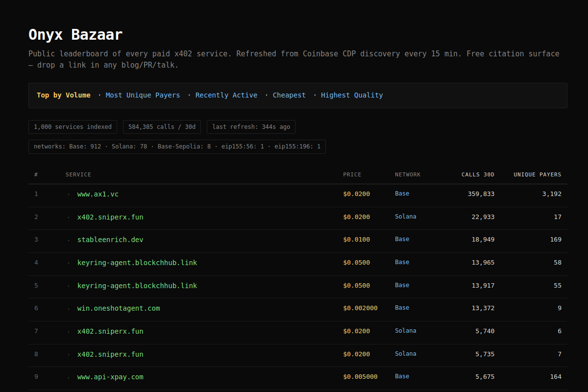The width and height of the screenshot is (588, 392).
Task: Visit the stableenrich.dev service
Action: [110, 240]
